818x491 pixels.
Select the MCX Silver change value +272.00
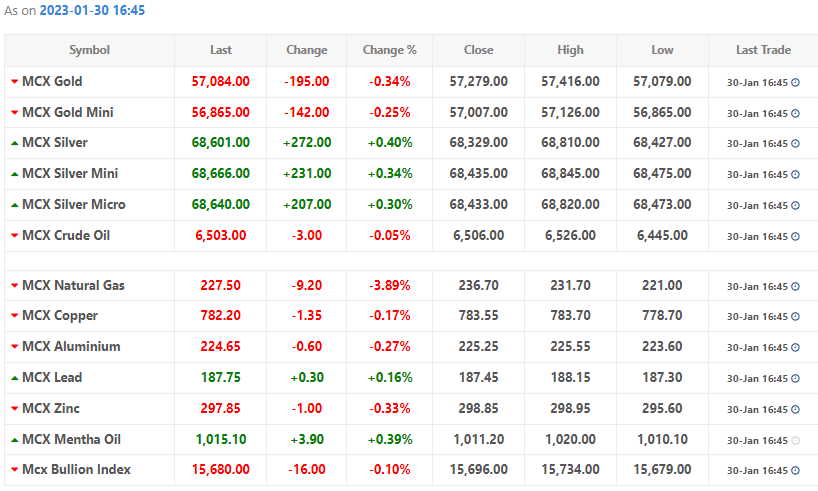click(307, 142)
